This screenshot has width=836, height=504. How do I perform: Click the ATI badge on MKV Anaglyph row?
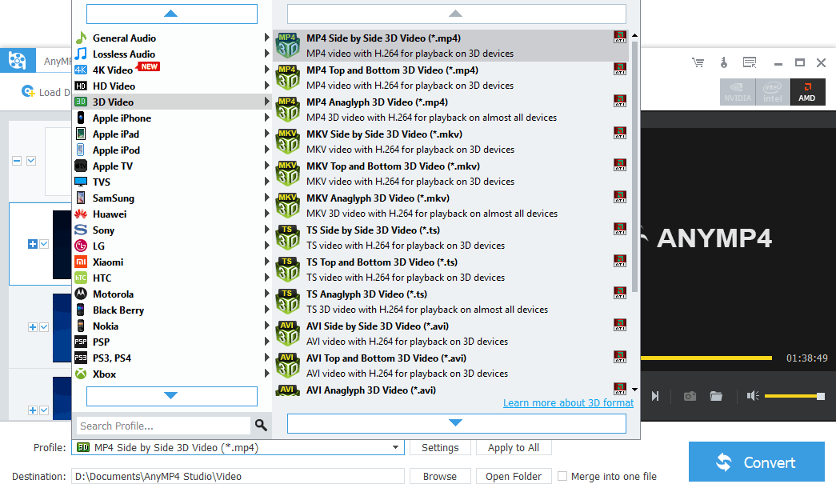pyautogui.click(x=619, y=197)
